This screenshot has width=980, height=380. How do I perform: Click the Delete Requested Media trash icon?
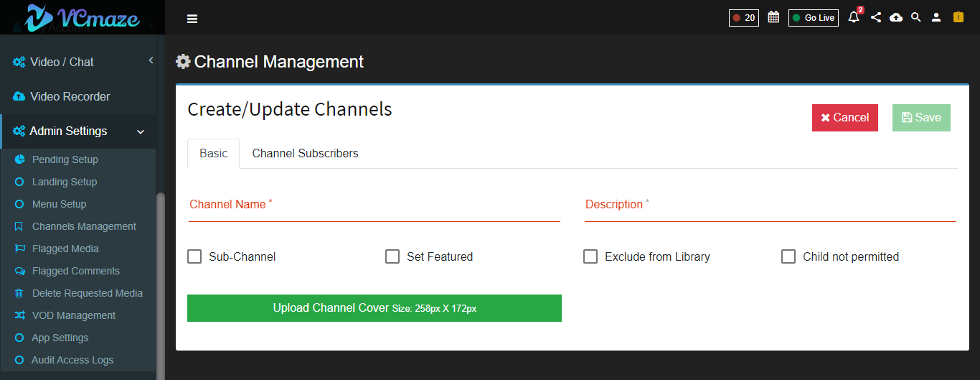pyautogui.click(x=19, y=293)
